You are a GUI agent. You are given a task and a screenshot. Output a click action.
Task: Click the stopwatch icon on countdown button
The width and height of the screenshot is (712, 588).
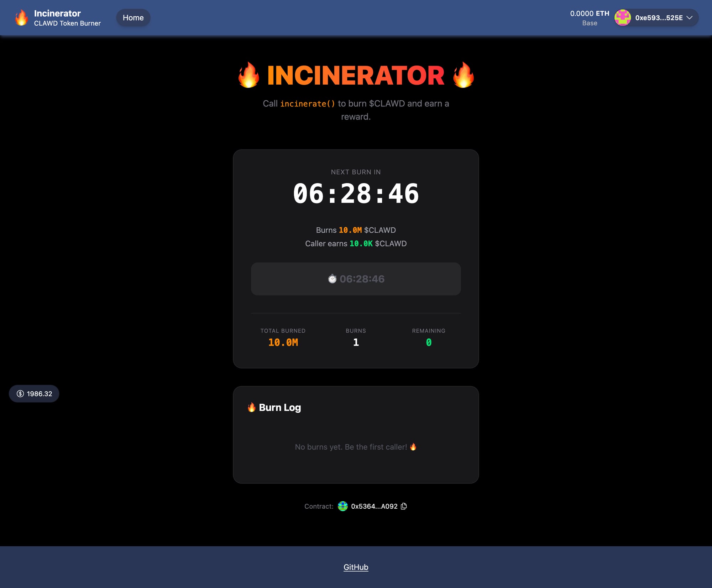coord(332,279)
